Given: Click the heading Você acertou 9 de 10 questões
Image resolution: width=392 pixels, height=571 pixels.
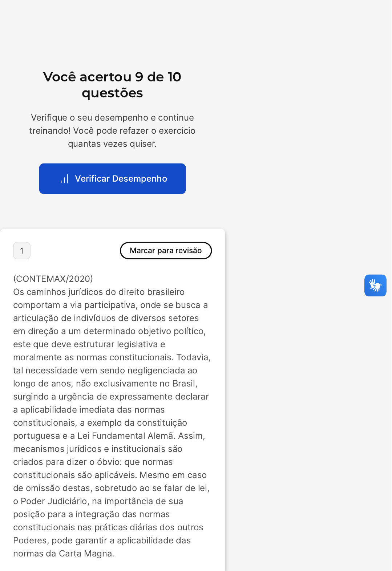Looking at the screenshot, I should tap(112, 85).
